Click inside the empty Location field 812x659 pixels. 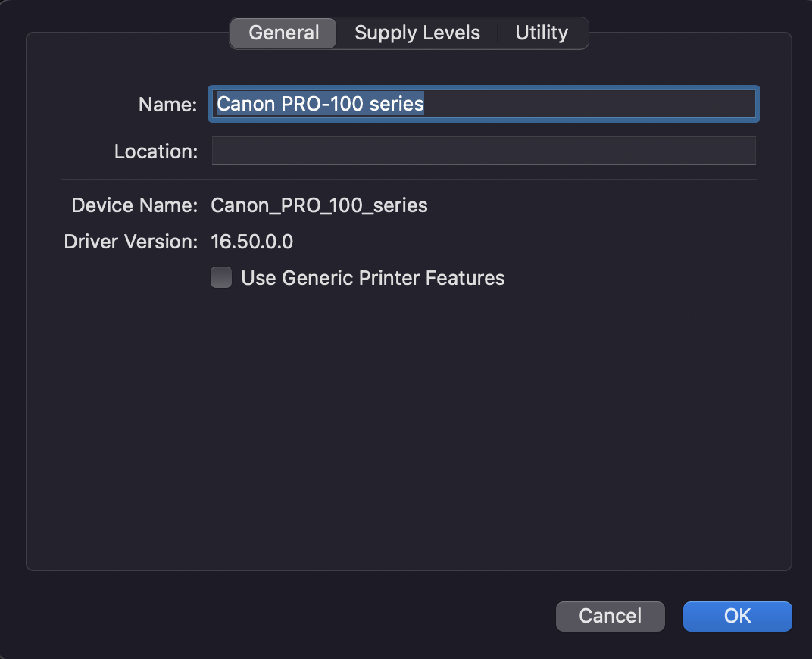click(x=483, y=150)
